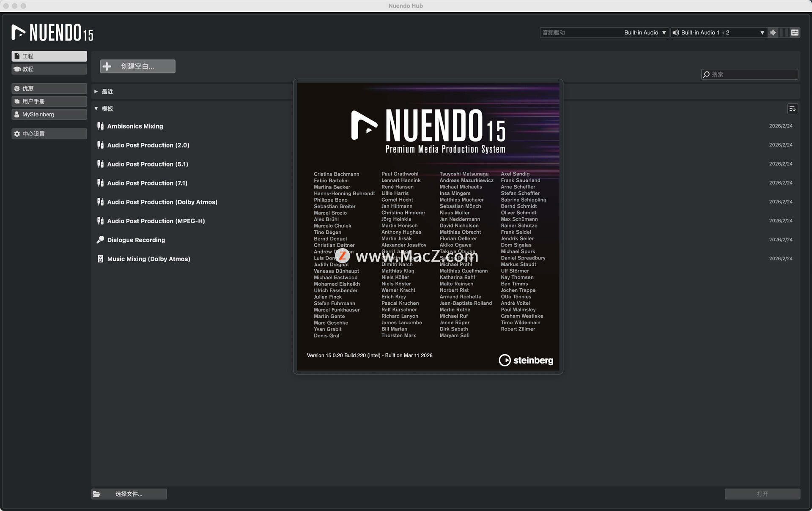This screenshot has width=812, height=511.
Task: Select Music Mixing (Dolby Atmos) template
Action: (148, 259)
